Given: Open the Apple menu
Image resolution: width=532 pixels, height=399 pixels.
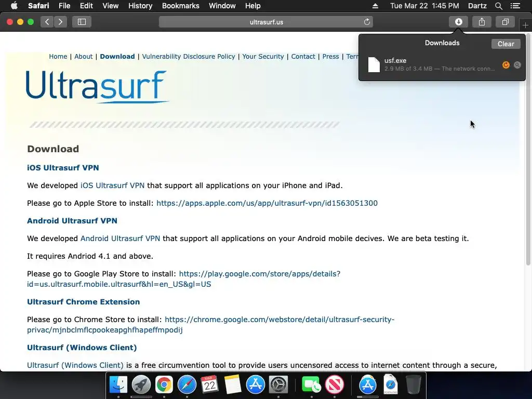Looking at the screenshot, I should click(14, 6).
